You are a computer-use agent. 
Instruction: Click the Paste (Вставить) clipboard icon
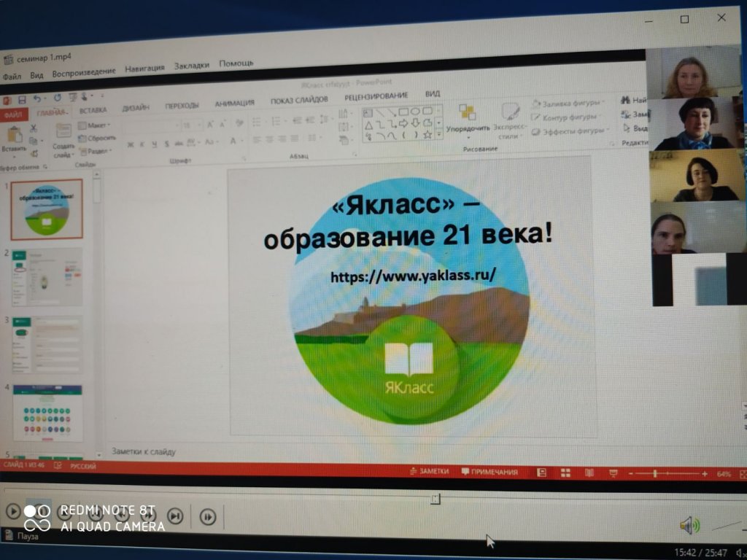(x=14, y=138)
